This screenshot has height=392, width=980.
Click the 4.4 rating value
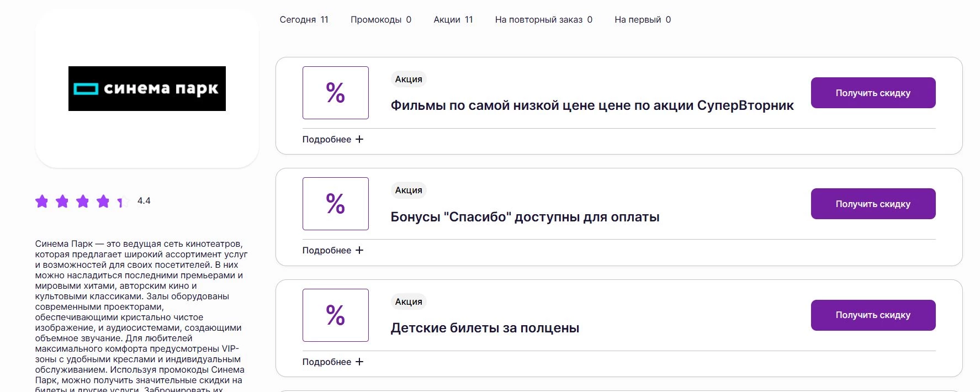click(144, 201)
